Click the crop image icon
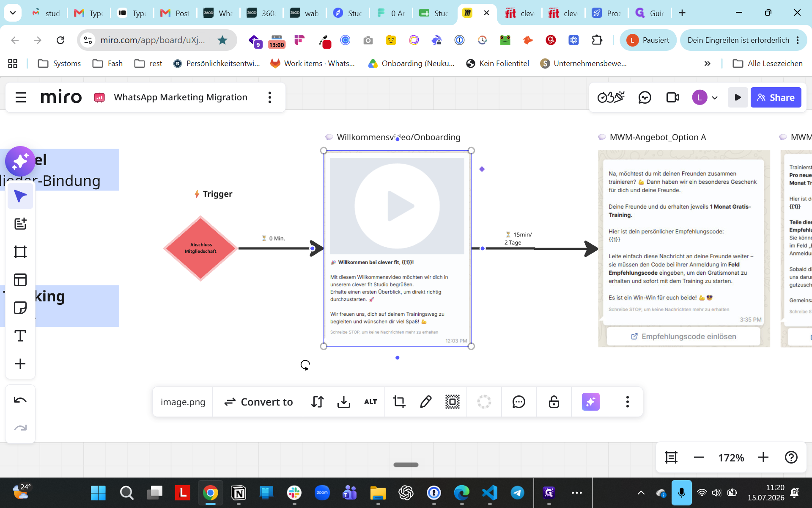The image size is (812, 508). pyautogui.click(x=399, y=402)
